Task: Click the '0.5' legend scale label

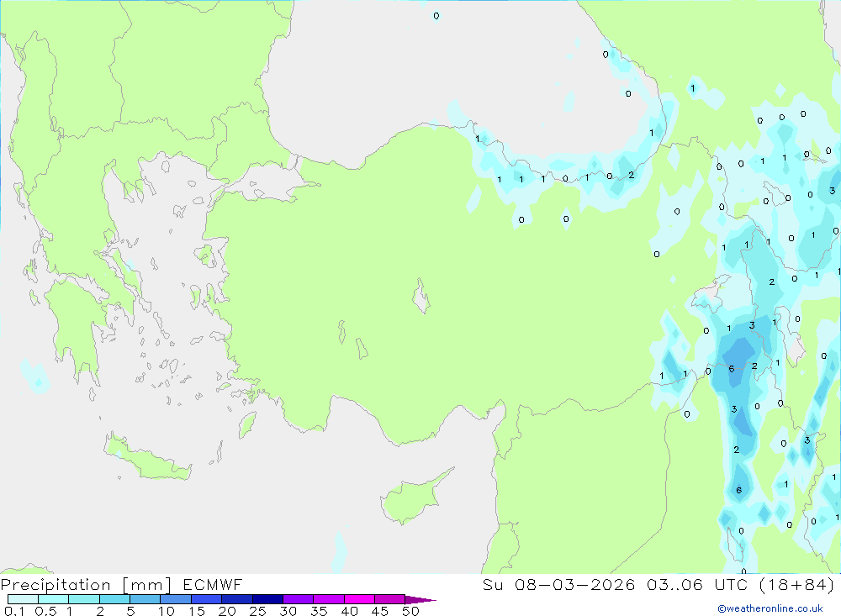Action: [46, 611]
